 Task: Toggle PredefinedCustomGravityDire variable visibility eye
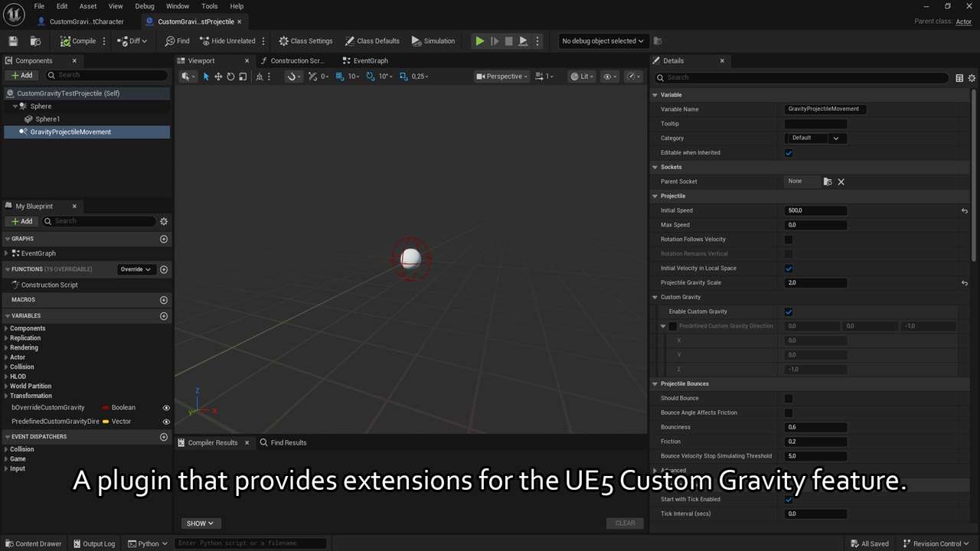tap(166, 422)
